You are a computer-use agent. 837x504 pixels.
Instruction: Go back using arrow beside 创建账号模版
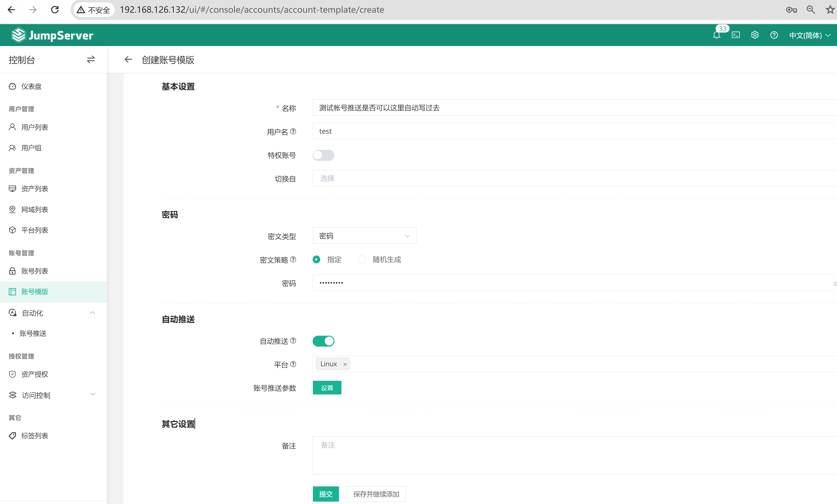(128, 60)
